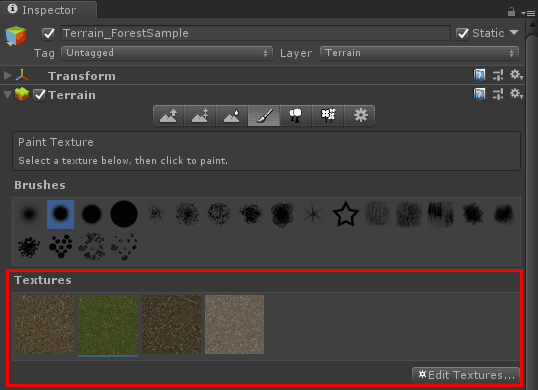Open the Layer dropdown showing Terrain
Screen dimensions: 538x390
[x=419, y=53]
